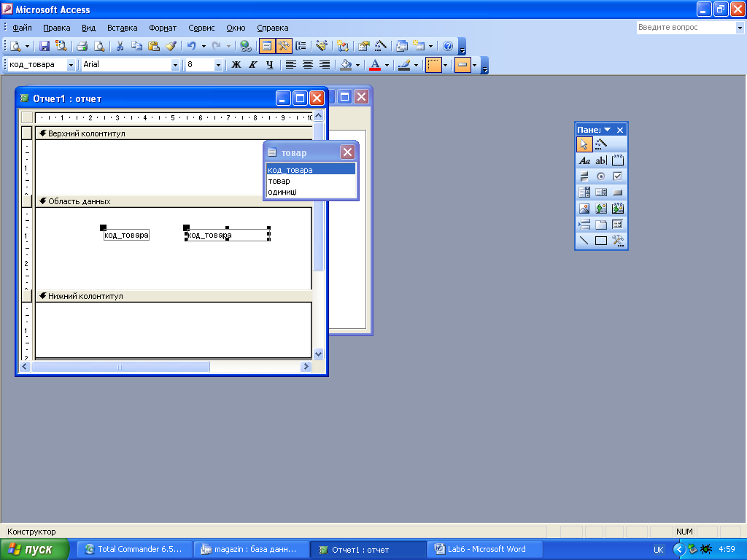Open the Вид menu
This screenshot has width=747, height=560.
[88, 28]
